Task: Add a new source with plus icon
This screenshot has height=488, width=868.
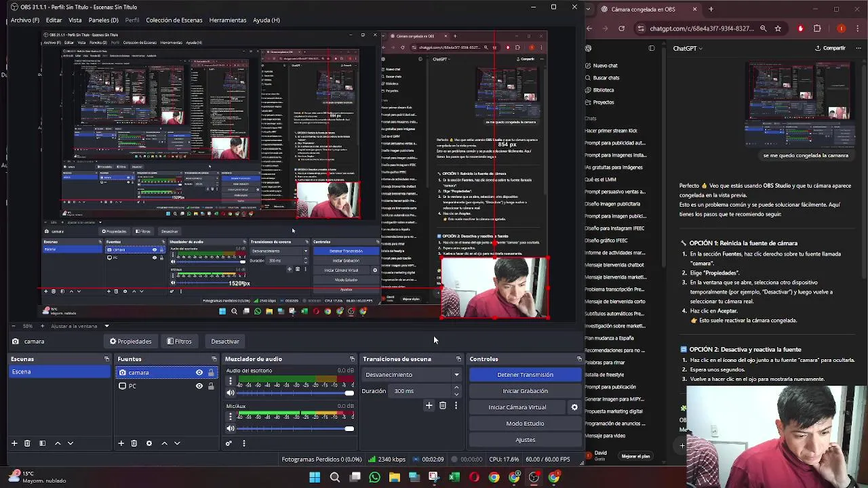Action: (x=121, y=443)
